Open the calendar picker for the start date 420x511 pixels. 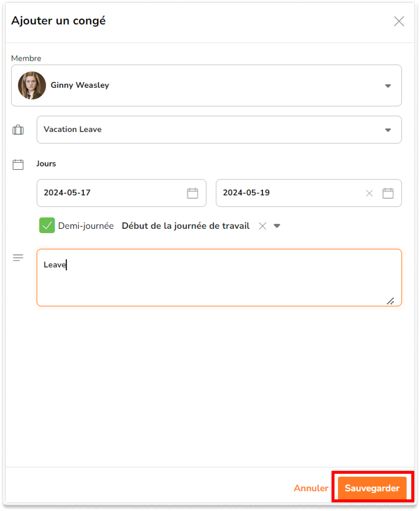pyautogui.click(x=193, y=193)
